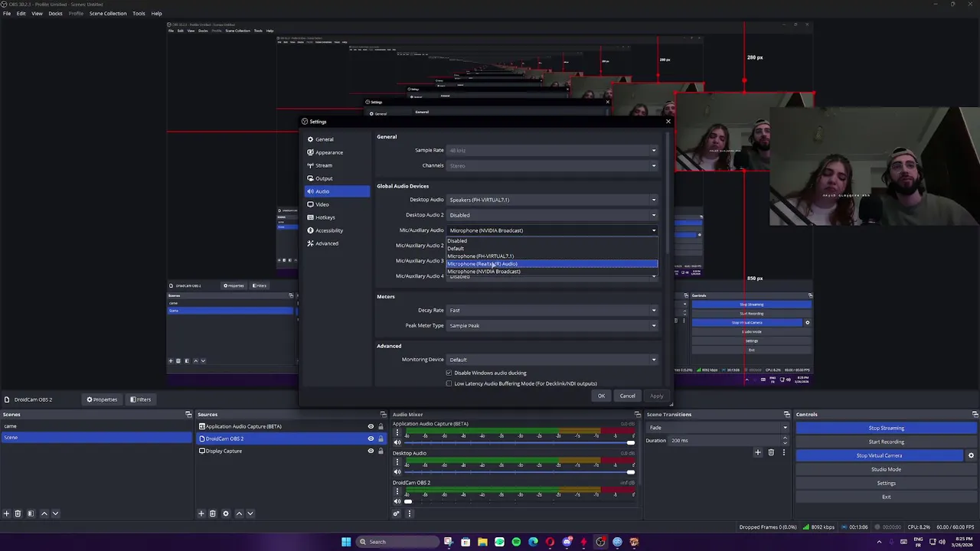980x551 pixels.
Task: Add a new source with the plus icon
Action: point(201,514)
